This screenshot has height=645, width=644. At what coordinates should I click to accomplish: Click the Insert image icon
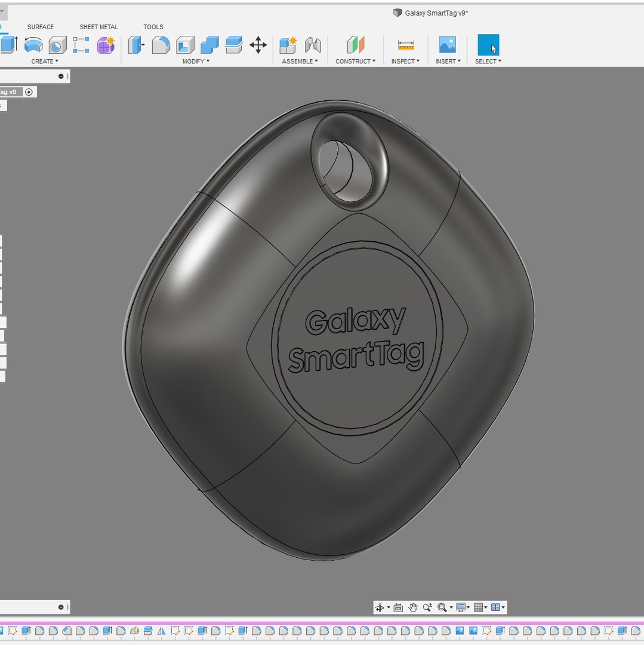(x=448, y=44)
